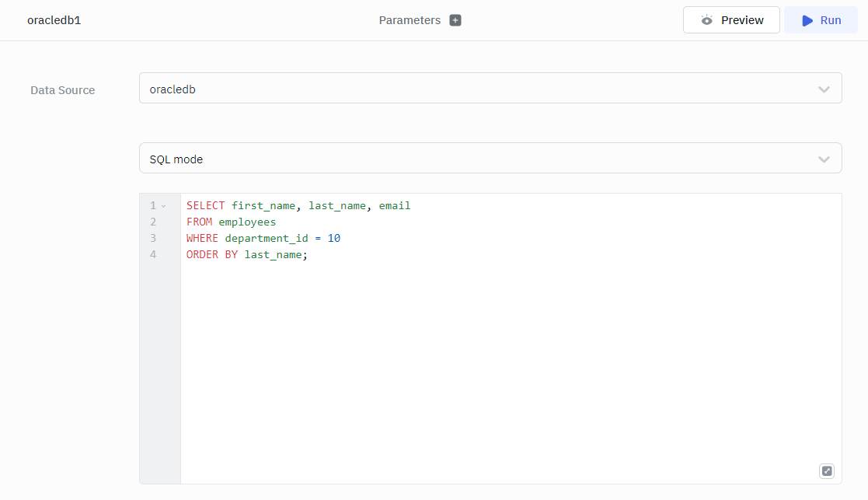
Task: Click line number 2 in gutter
Action: (x=154, y=222)
